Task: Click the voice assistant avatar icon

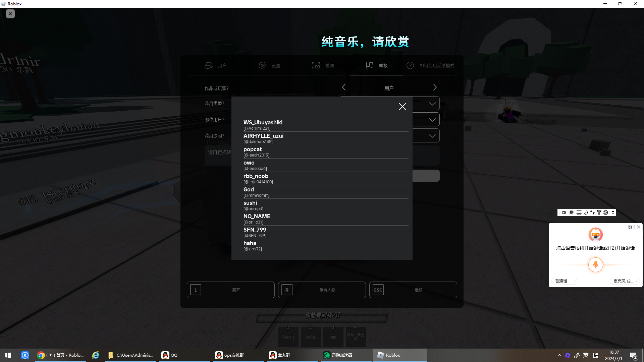Action: click(x=596, y=235)
